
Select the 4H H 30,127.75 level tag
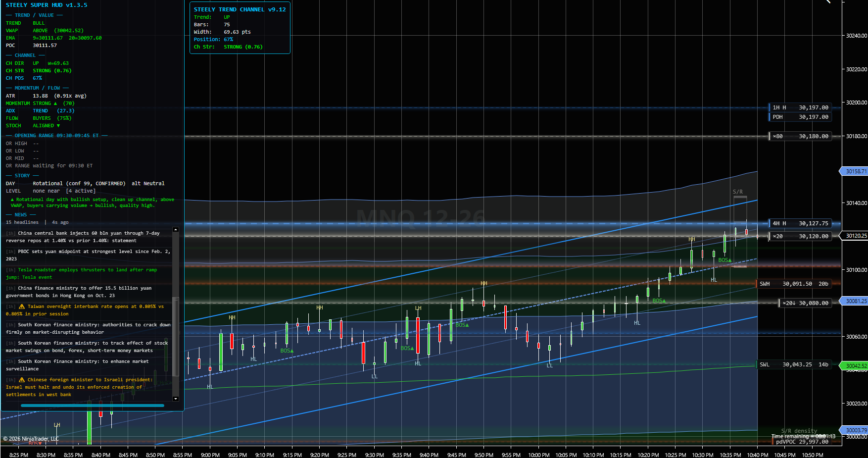[x=800, y=223]
